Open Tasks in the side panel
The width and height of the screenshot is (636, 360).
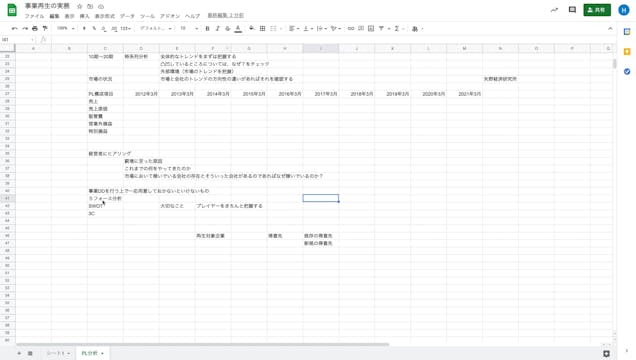tap(627, 71)
